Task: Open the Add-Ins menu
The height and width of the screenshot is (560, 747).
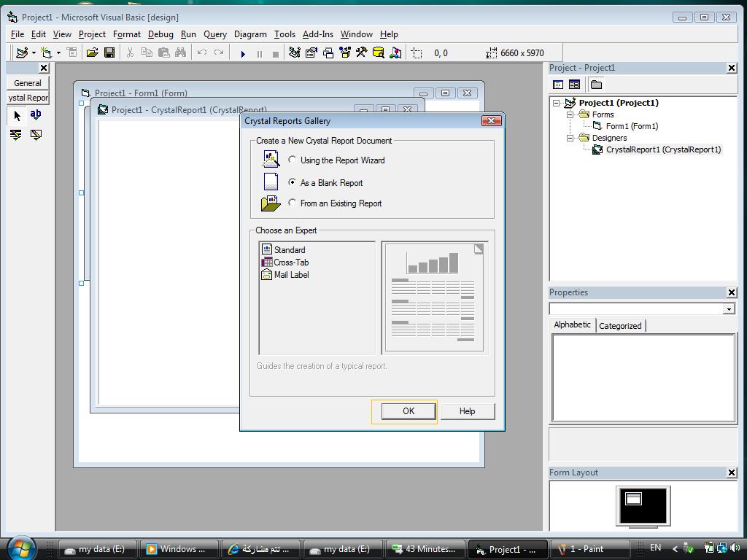Action: click(x=318, y=34)
